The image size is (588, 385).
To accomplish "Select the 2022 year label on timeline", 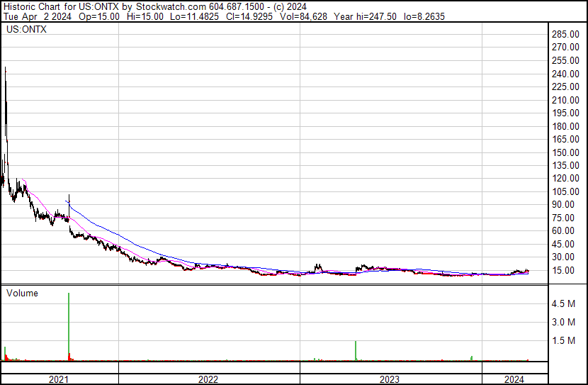I will point(208,379).
